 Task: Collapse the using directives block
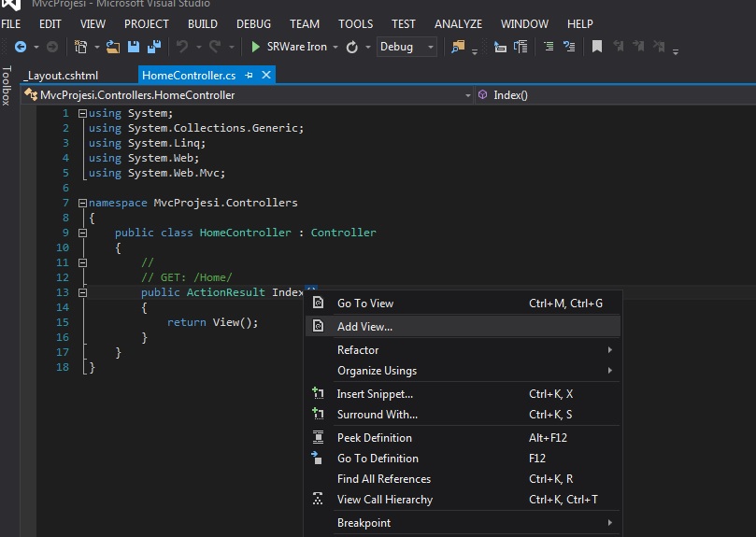(82, 113)
